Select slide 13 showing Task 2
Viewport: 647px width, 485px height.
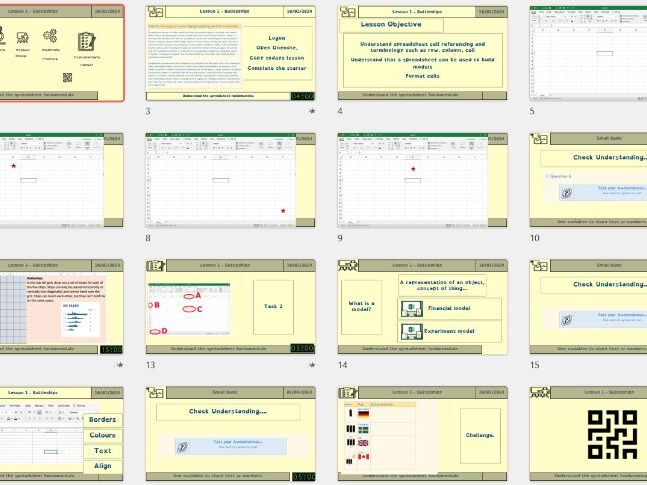point(231,307)
